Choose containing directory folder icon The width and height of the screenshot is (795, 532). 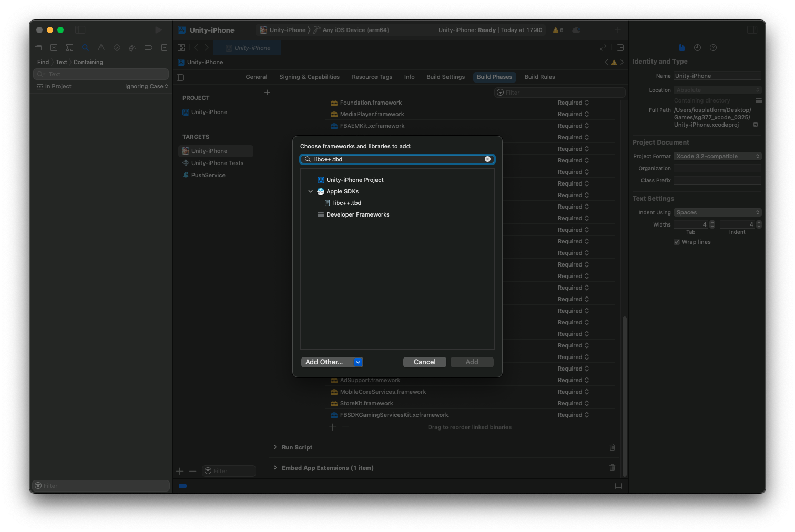[x=758, y=100]
